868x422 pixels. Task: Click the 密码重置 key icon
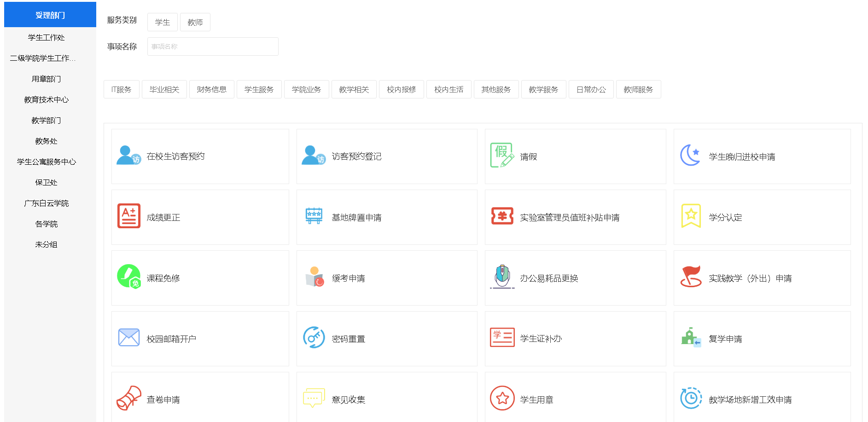[x=314, y=338]
